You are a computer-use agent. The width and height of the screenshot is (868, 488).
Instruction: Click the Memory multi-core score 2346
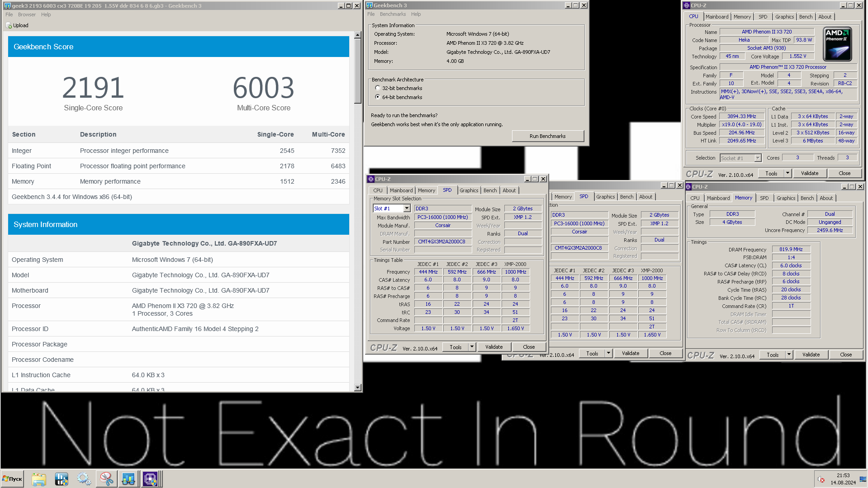coord(338,181)
